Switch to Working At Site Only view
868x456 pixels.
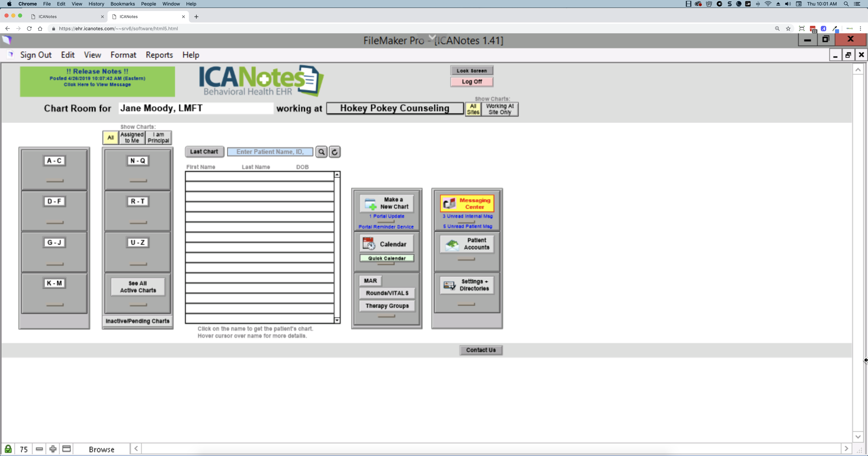pyautogui.click(x=499, y=108)
